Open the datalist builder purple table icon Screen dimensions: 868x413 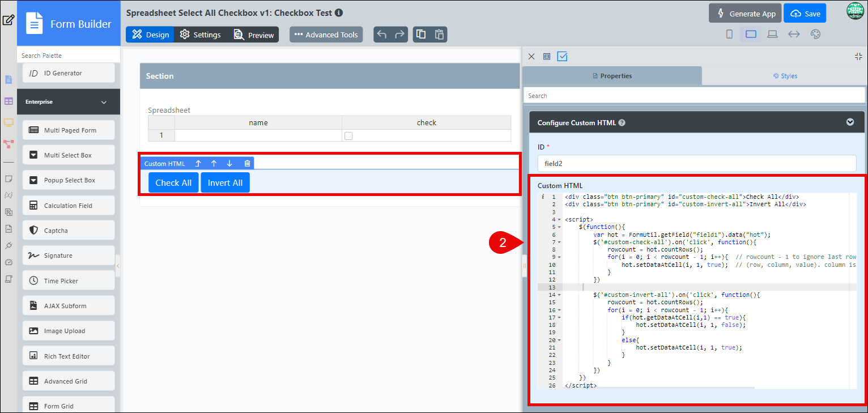click(8, 101)
